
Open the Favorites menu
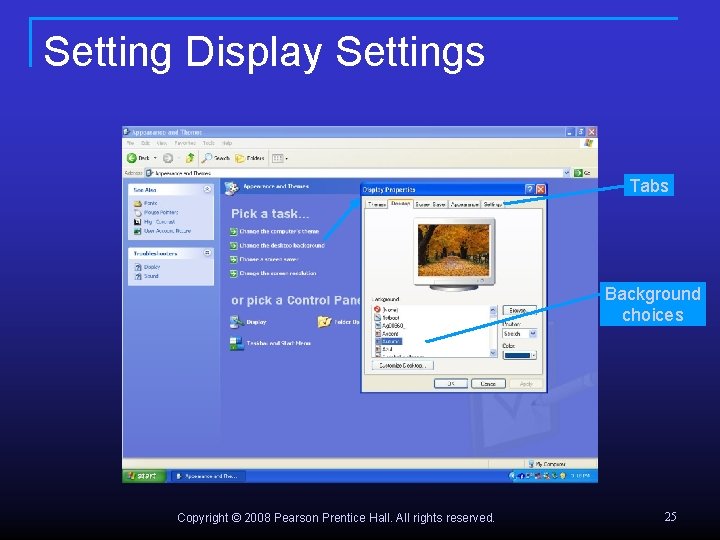click(x=185, y=143)
